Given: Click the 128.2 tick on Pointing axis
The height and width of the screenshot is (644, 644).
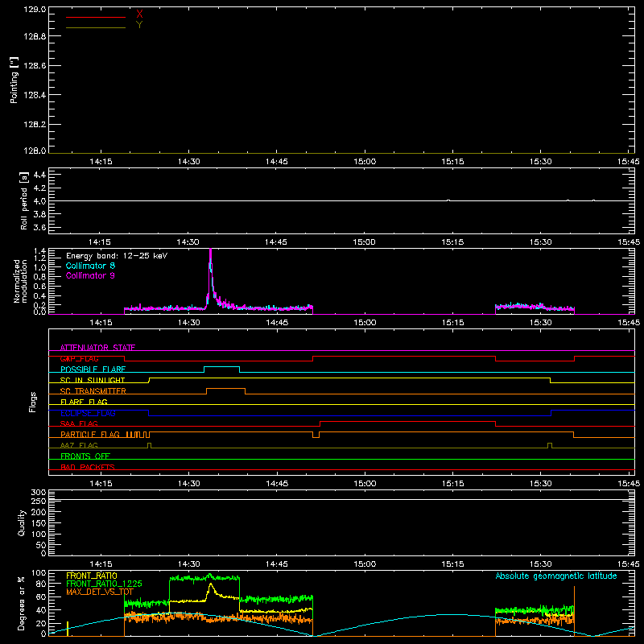Looking at the screenshot, I should pyautogui.click(x=35, y=125).
